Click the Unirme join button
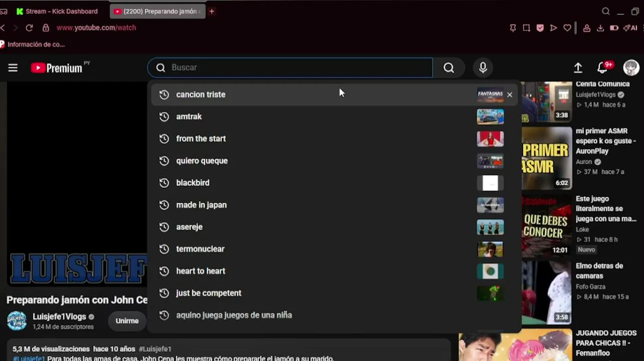The width and height of the screenshot is (644, 361). coord(127,321)
